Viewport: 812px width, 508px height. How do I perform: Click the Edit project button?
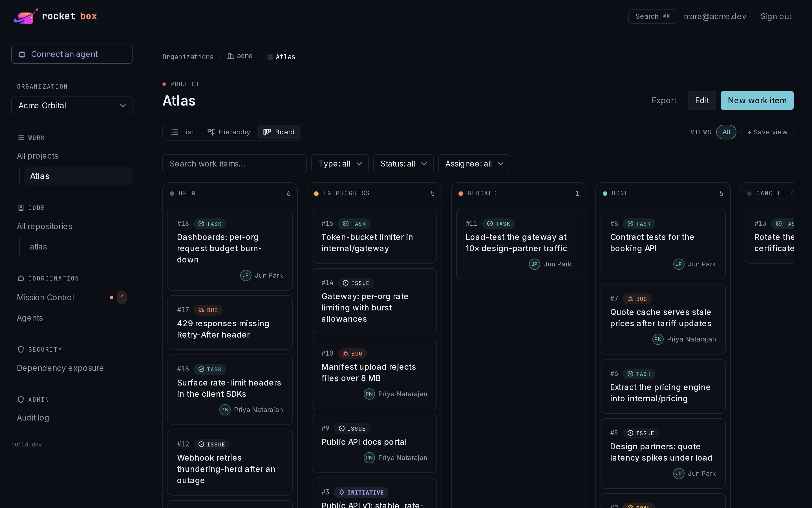coord(701,100)
